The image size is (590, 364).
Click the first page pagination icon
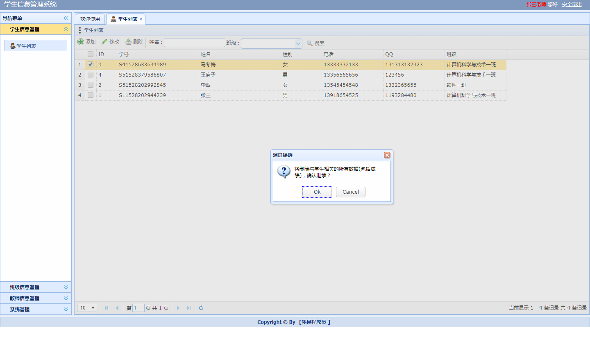pos(107,308)
